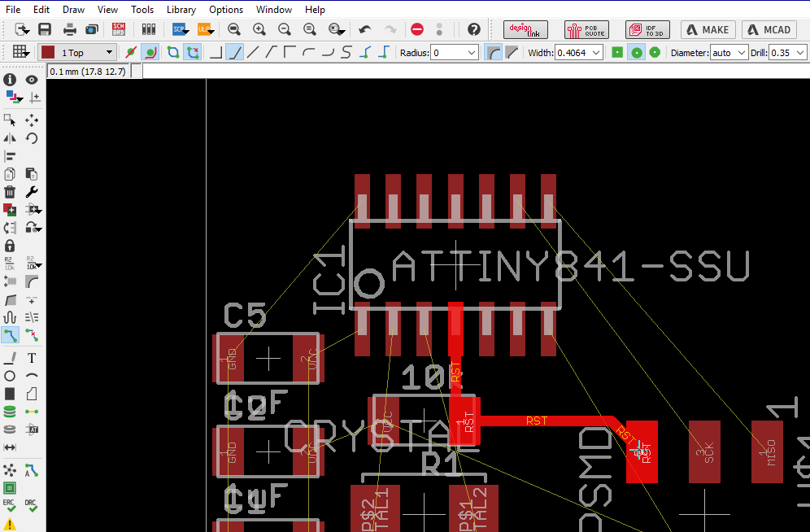Select the Delete trash can tool
Viewport: 810px width, 532px height.
tap(10, 192)
